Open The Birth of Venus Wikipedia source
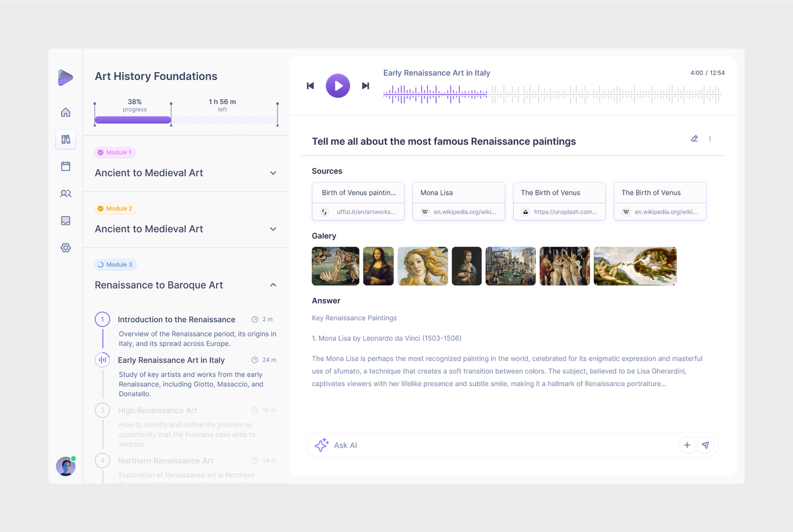 pos(660,201)
